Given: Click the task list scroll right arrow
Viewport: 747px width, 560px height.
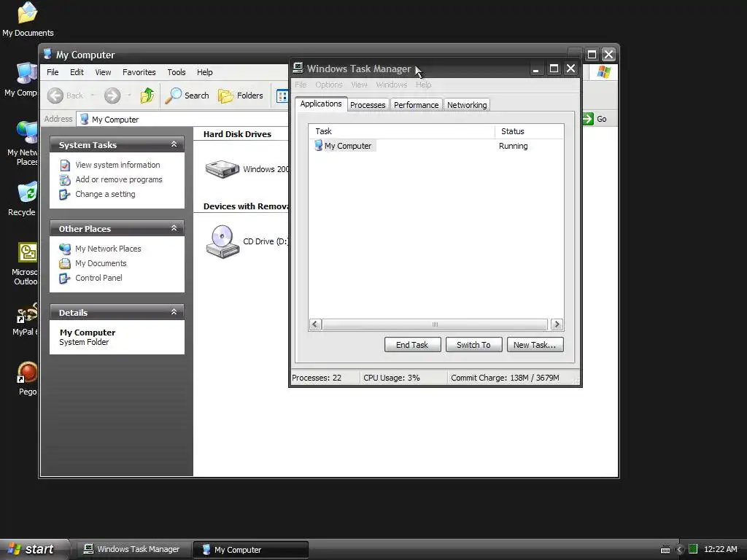Looking at the screenshot, I should pos(557,324).
